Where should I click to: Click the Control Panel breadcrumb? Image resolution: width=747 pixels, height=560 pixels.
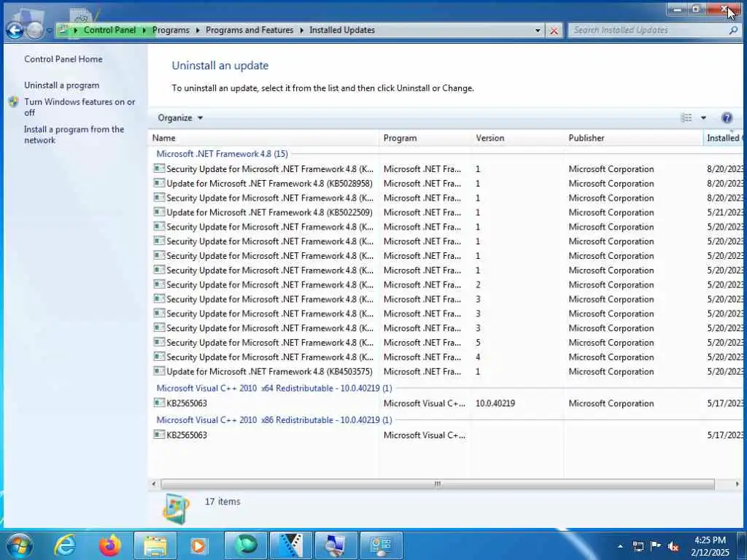tap(109, 30)
